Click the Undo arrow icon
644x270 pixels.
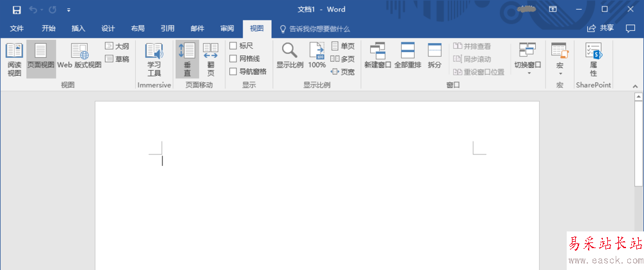pos(33,10)
